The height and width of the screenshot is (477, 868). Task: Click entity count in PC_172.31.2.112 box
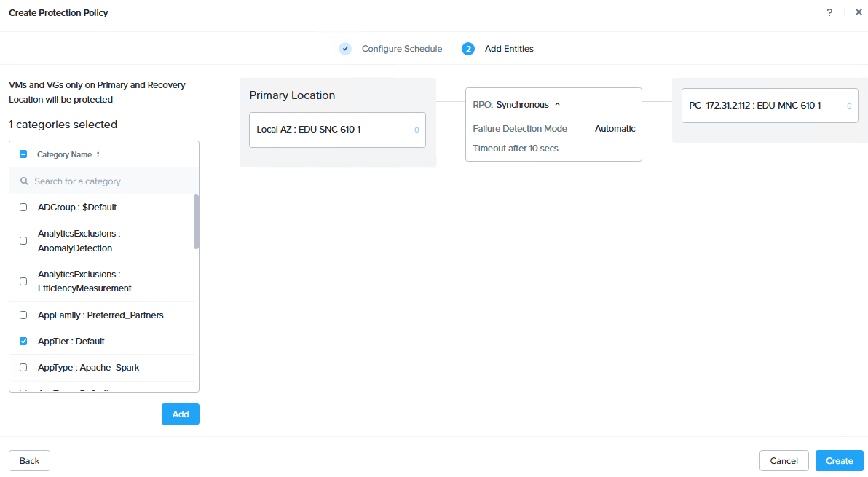(x=849, y=106)
